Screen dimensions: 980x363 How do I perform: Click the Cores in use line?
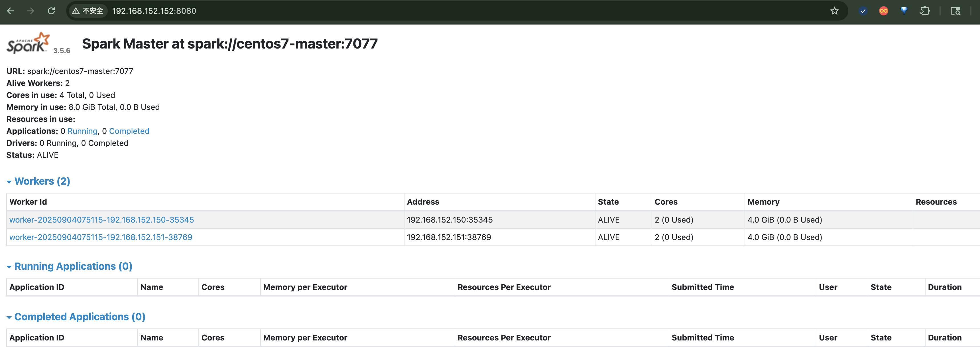click(60, 95)
